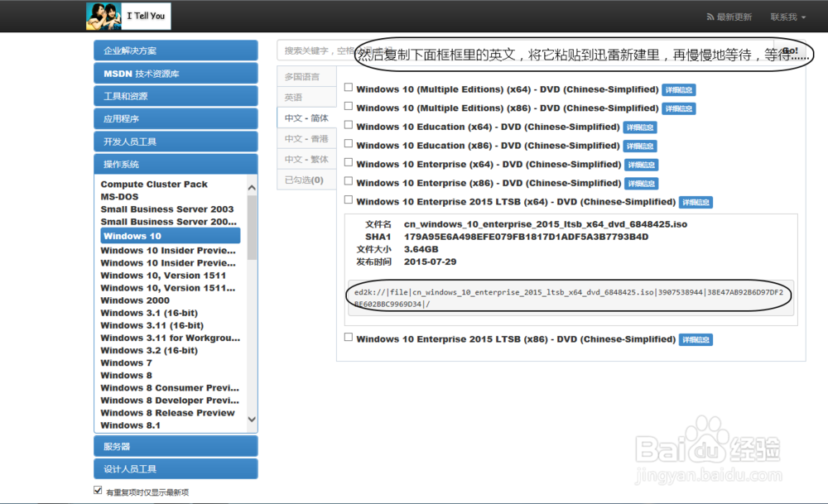The width and height of the screenshot is (828, 504).
Task: Select Windows 8 in the list
Action: pyautogui.click(x=126, y=375)
